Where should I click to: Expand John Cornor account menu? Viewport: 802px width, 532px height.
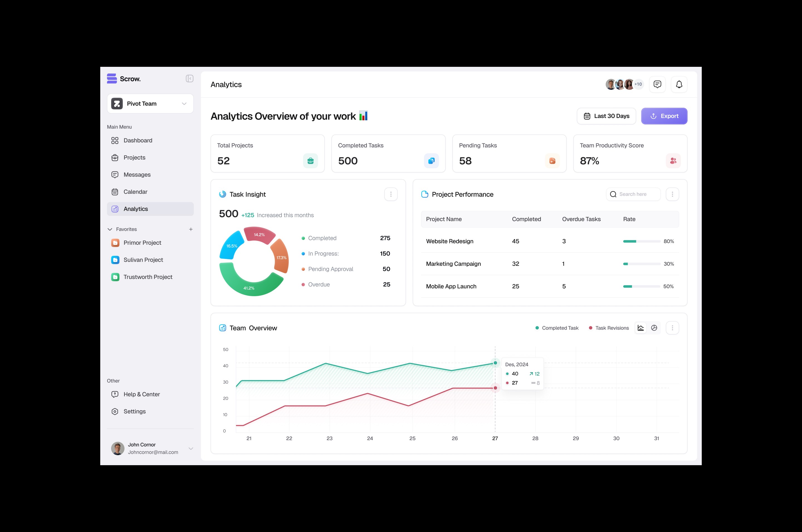pyautogui.click(x=191, y=448)
